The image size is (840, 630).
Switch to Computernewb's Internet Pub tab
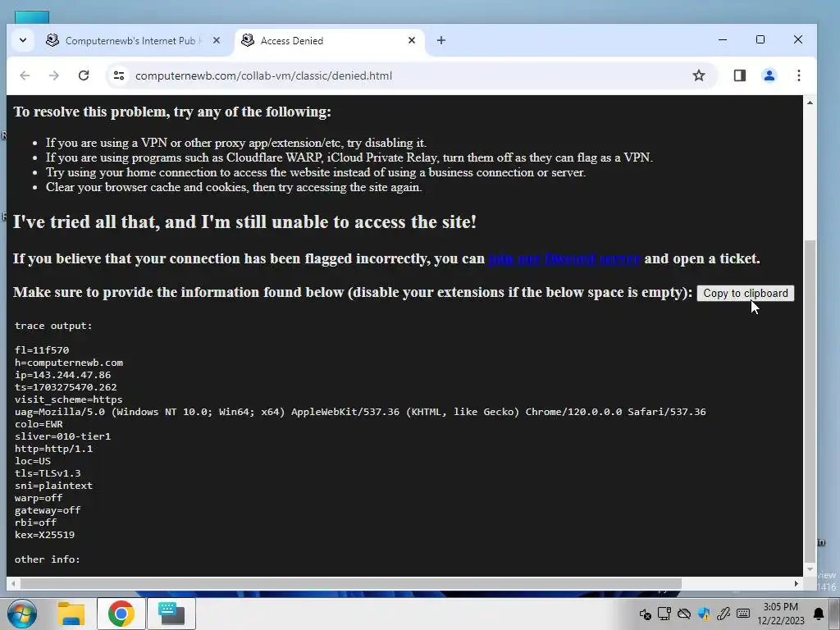[134, 41]
